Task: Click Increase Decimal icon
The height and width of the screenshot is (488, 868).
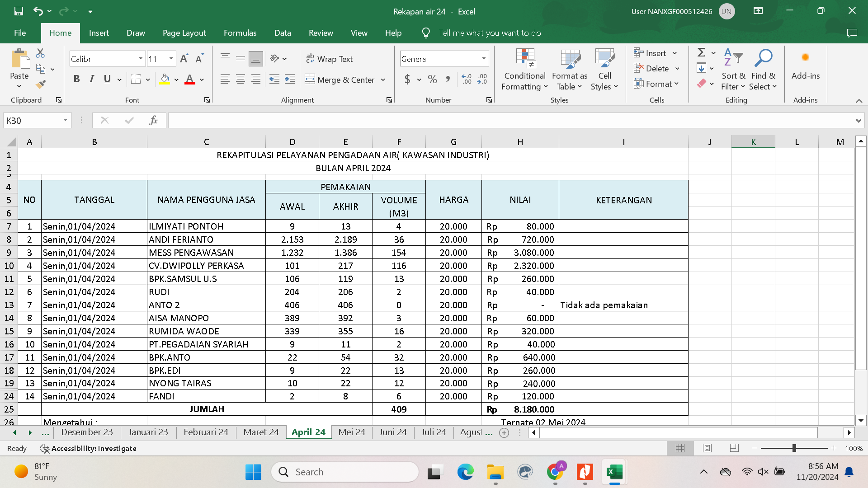Action: tap(467, 80)
